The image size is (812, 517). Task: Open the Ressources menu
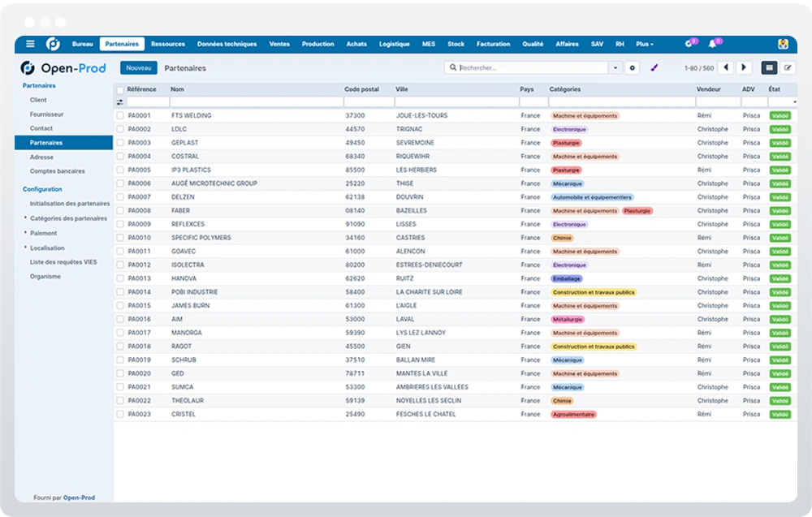click(x=168, y=44)
